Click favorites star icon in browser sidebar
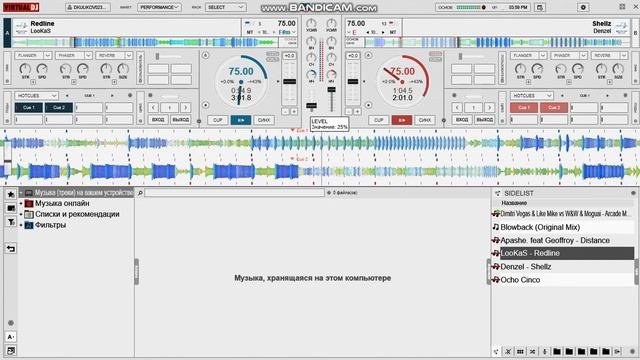This screenshot has height=360, width=640. coord(11,194)
